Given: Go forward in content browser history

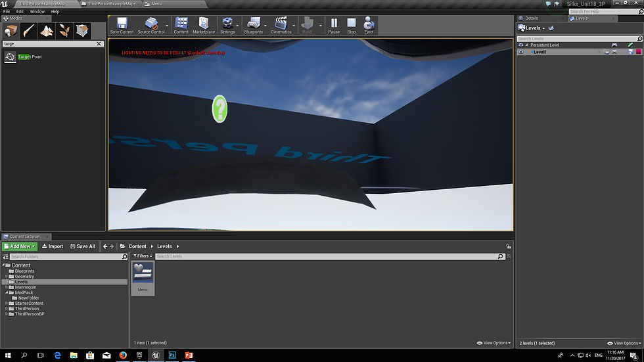Looking at the screenshot, I should pos(112,246).
